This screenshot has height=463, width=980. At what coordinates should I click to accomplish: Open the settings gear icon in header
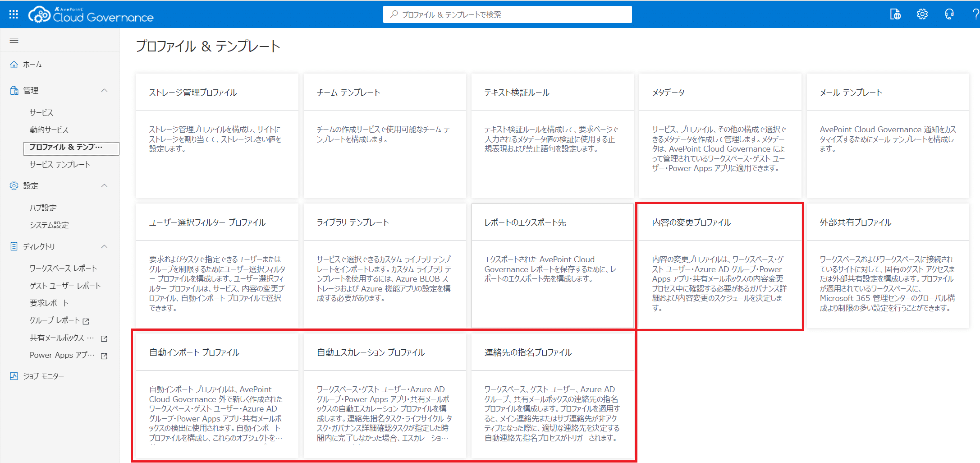(922, 14)
